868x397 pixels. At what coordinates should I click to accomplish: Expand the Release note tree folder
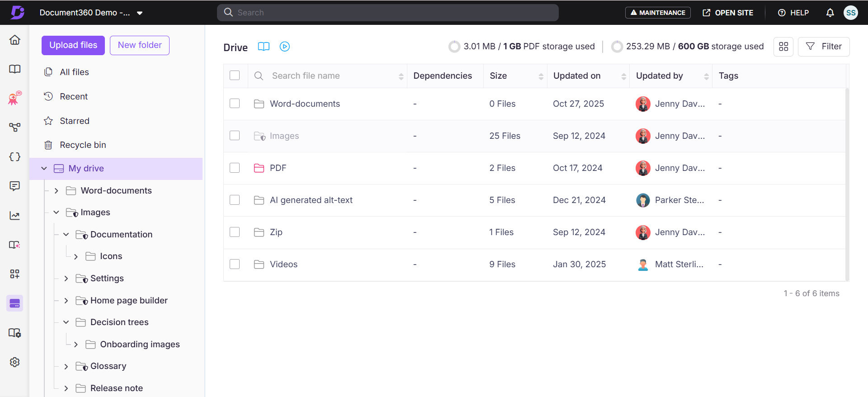66,388
